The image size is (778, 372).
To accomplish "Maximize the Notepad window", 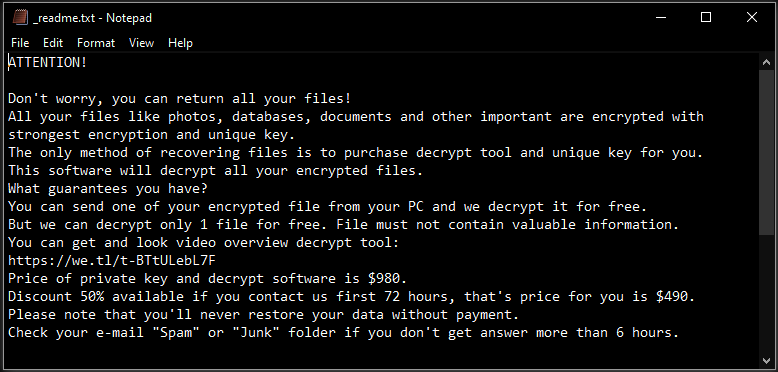I will pyautogui.click(x=706, y=18).
